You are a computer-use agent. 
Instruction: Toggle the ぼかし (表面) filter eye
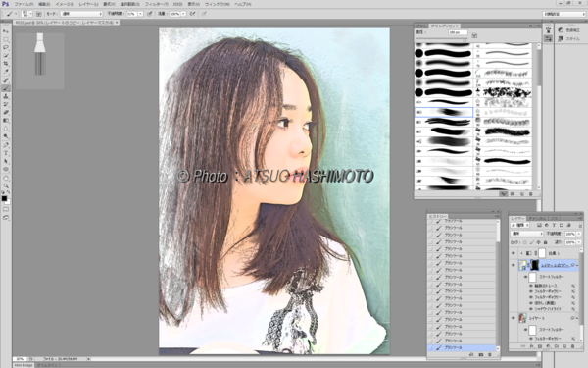pos(531,303)
